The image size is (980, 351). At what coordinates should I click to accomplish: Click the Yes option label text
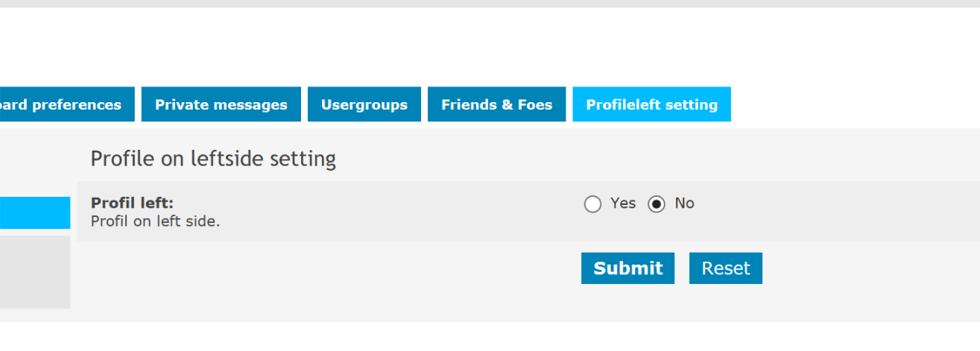click(x=623, y=203)
